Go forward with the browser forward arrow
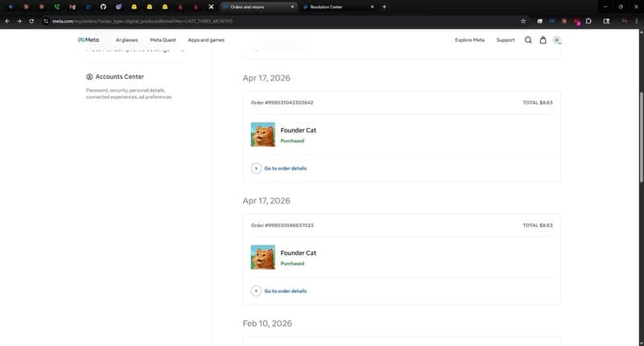The image size is (644, 346). (19, 21)
